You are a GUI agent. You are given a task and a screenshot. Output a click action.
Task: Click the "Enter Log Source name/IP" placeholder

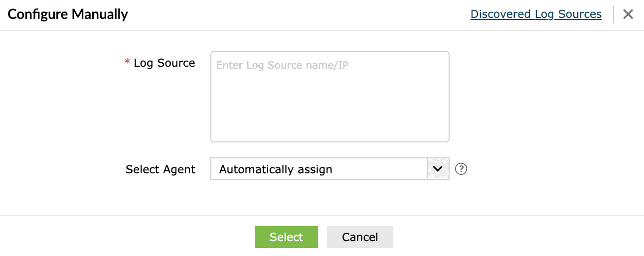[x=282, y=65]
